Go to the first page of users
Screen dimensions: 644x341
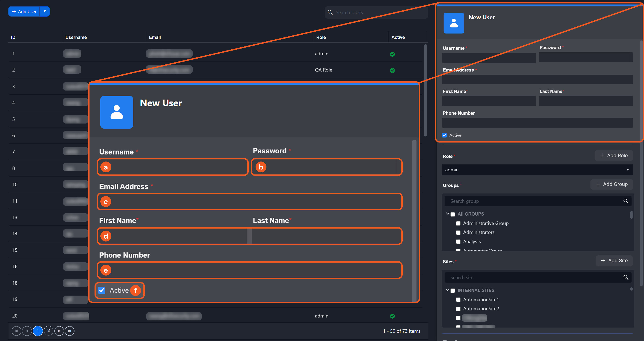pyautogui.click(x=16, y=331)
